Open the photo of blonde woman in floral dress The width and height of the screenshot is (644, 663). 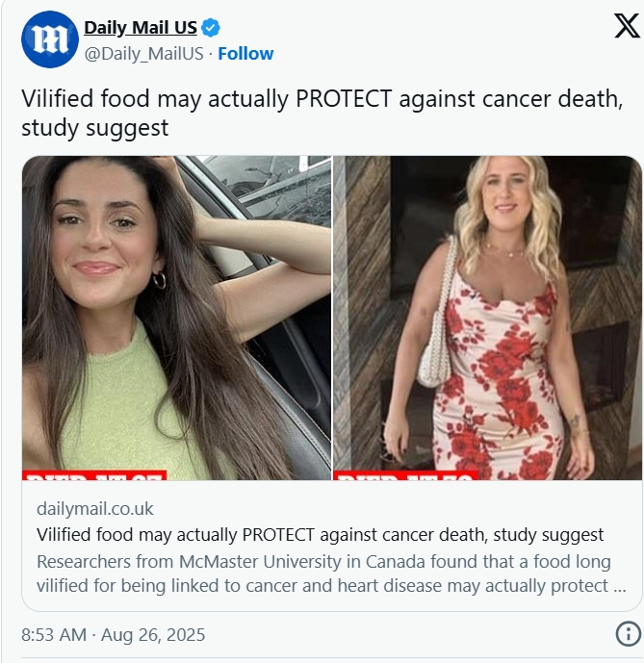487,318
